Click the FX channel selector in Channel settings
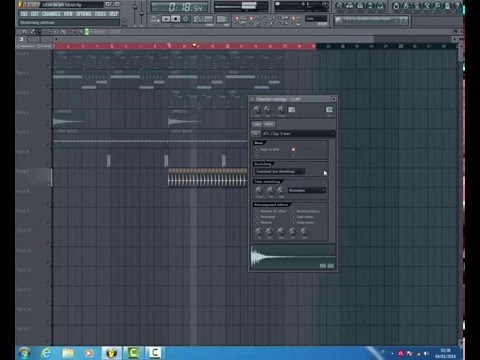 click(329, 110)
